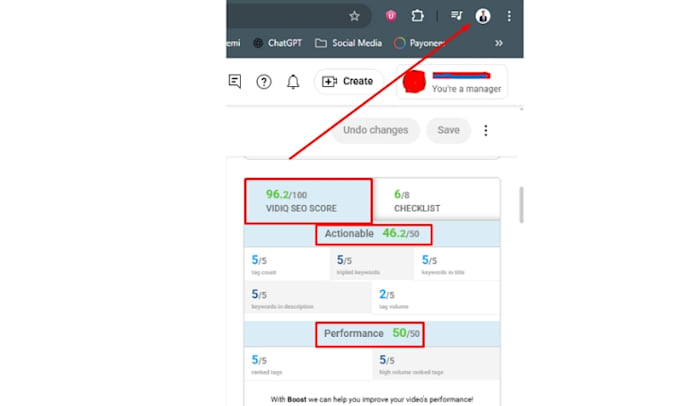Click the tag count 5/5 score
This screenshot has height=406, width=680.
tap(287, 264)
